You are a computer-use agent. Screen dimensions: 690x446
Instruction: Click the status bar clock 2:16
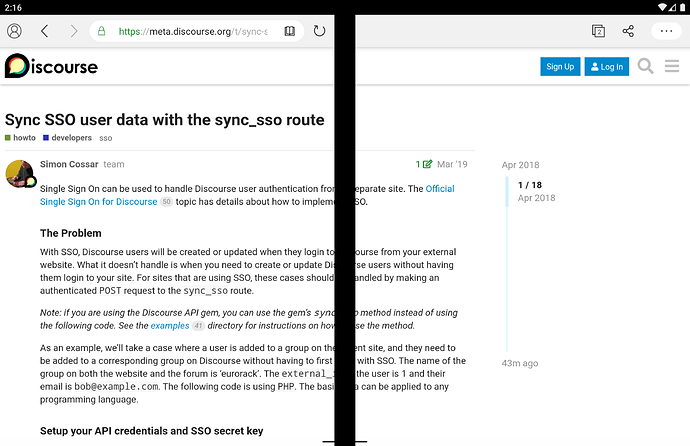[x=13, y=7]
